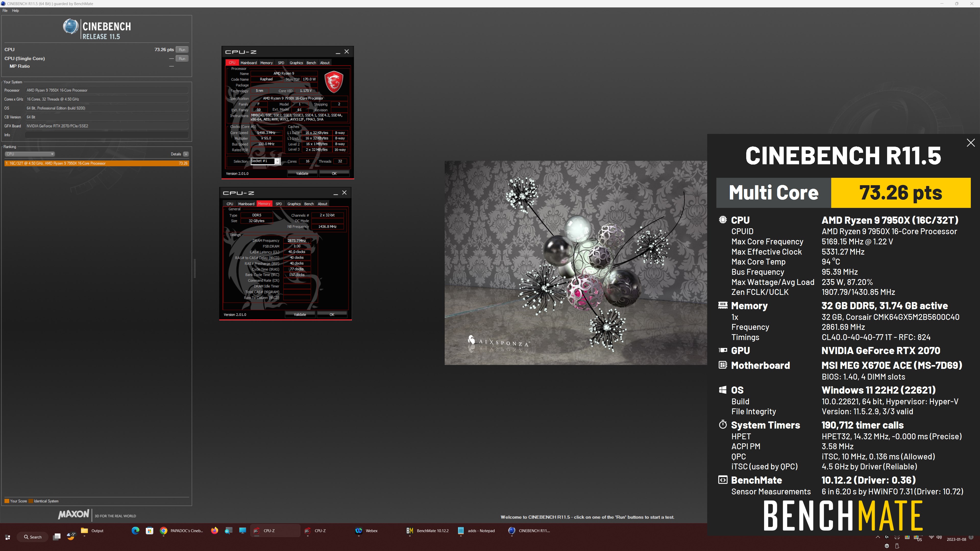
Task: Select the 16C/32T Ryzen 9 7950X ranking row
Action: pos(97,163)
